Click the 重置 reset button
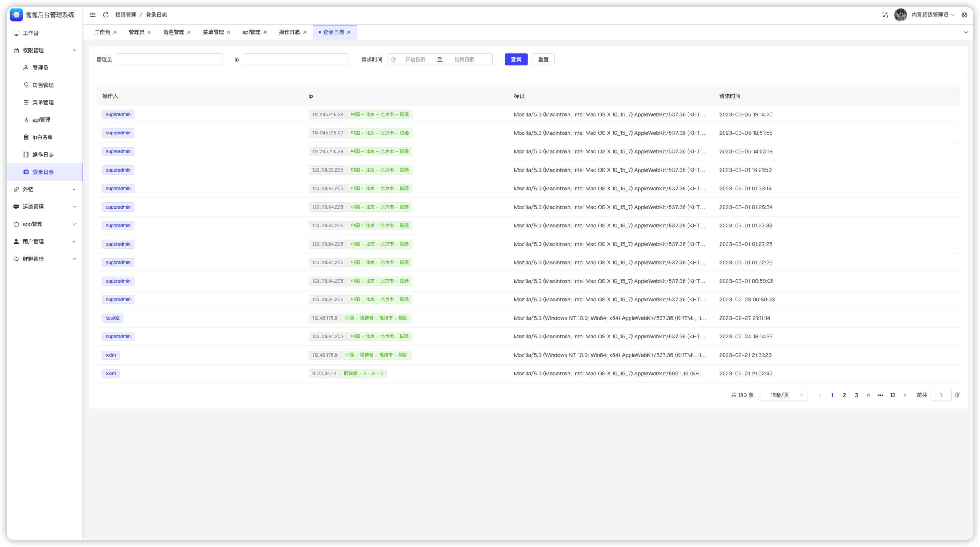This screenshot has height=547, width=980. click(x=543, y=59)
